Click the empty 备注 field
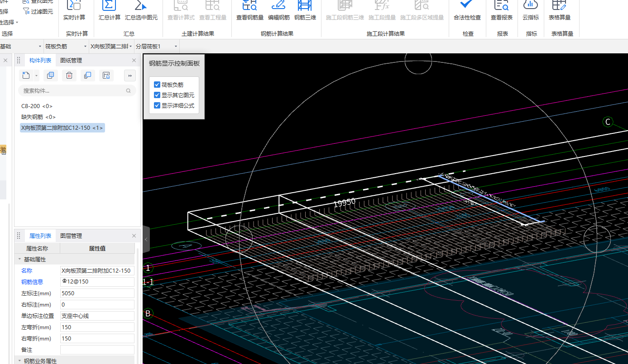This screenshot has height=364, width=628. pyautogui.click(x=97, y=350)
